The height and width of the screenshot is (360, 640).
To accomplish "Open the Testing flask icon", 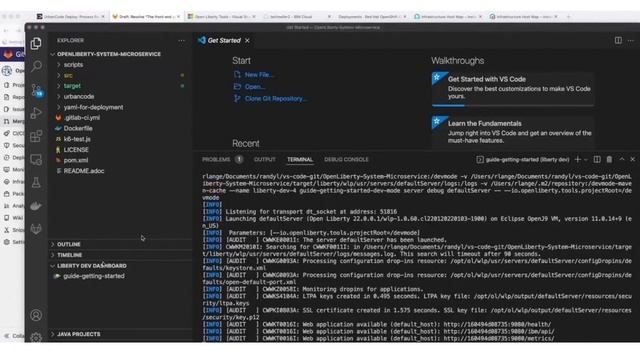I will pos(36,182).
